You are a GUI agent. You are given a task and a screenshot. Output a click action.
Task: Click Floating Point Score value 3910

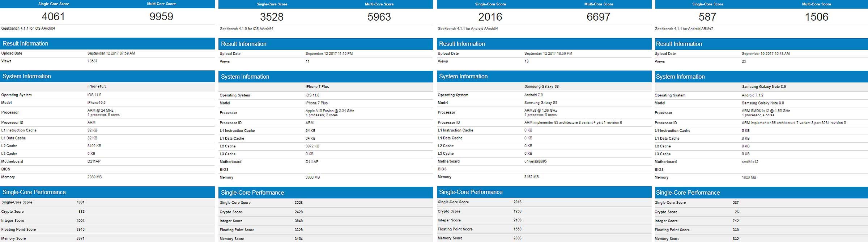(x=80, y=229)
